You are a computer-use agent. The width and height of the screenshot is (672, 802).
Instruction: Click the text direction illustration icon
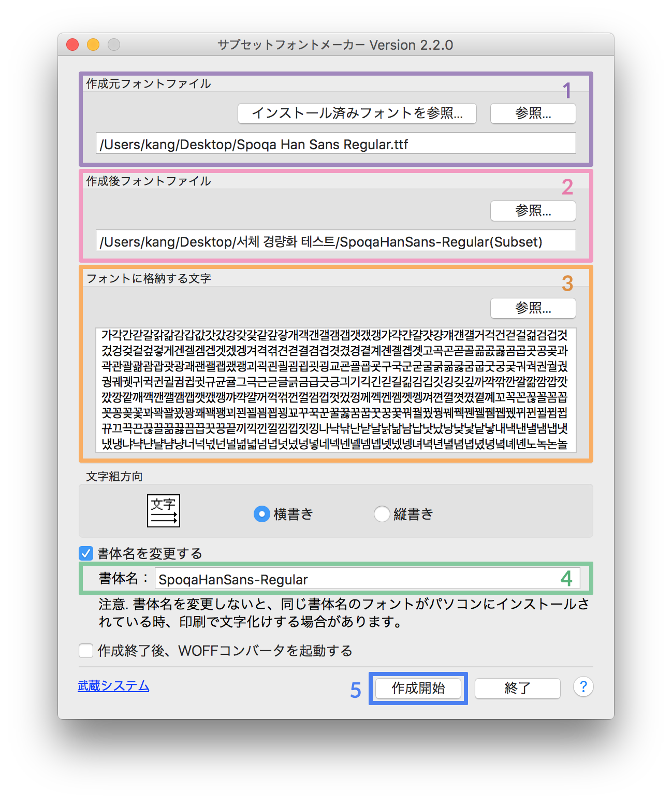[164, 511]
